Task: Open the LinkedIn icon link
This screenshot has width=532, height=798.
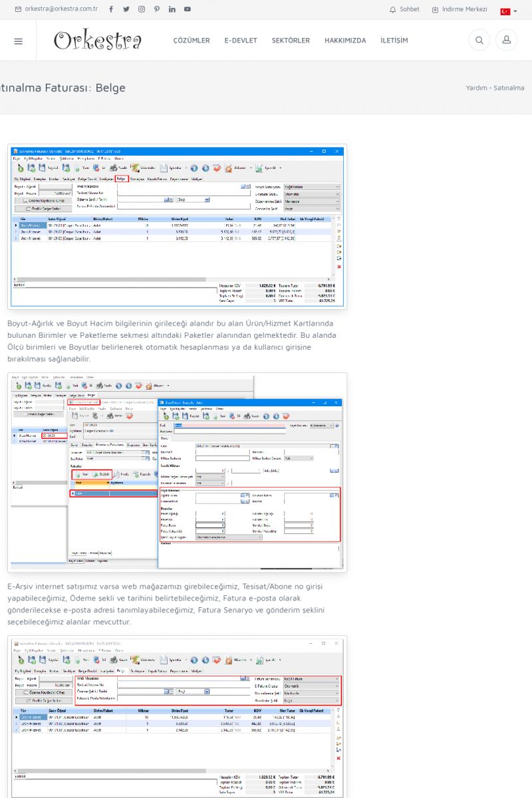Action: pos(172,9)
